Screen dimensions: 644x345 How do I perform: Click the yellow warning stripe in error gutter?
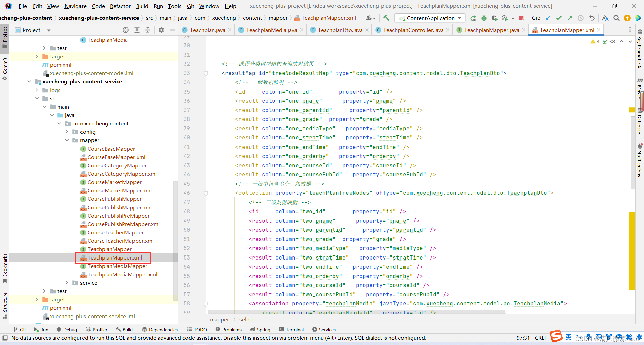pyautogui.click(x=632, y=250)
